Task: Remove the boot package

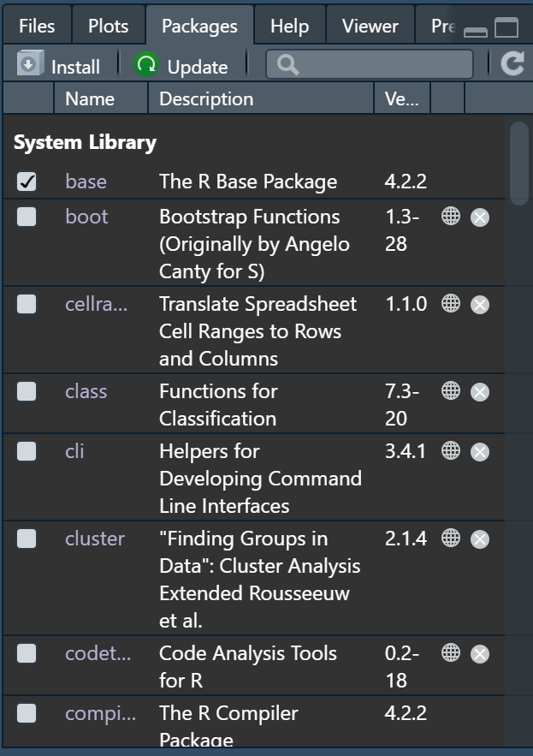Action: [479, 217]
